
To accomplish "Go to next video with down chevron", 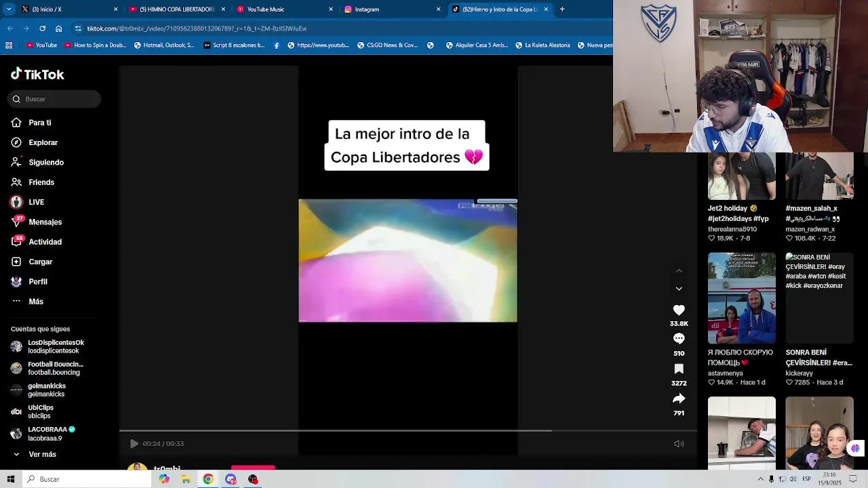I will 679,289.
